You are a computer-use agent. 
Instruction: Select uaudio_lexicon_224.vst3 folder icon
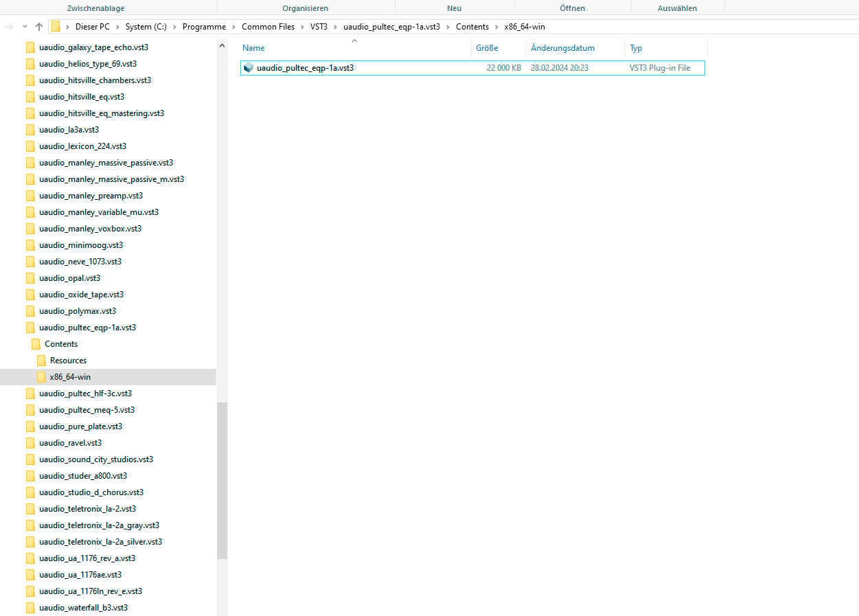coord(30,146)
